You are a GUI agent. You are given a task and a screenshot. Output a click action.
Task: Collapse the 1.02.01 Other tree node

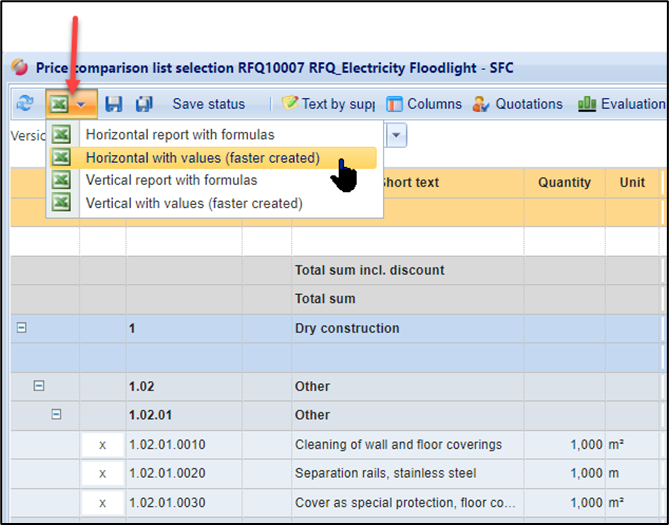click(57, 414)
